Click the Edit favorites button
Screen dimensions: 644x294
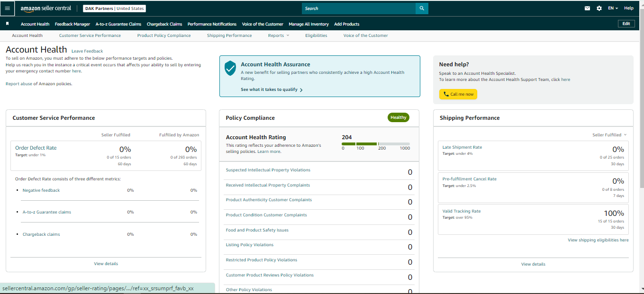626,24
